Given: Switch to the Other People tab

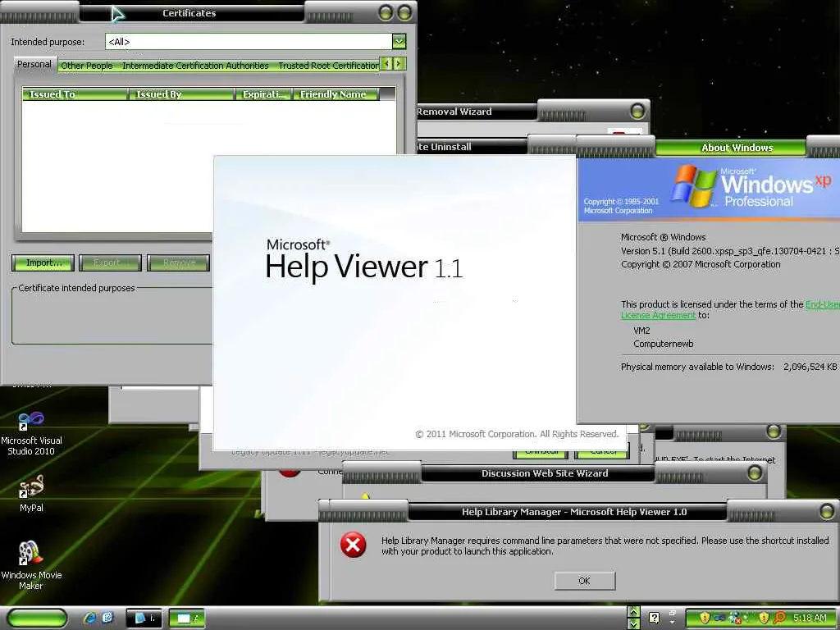Looking at the screenshot, I should (87, 66).
